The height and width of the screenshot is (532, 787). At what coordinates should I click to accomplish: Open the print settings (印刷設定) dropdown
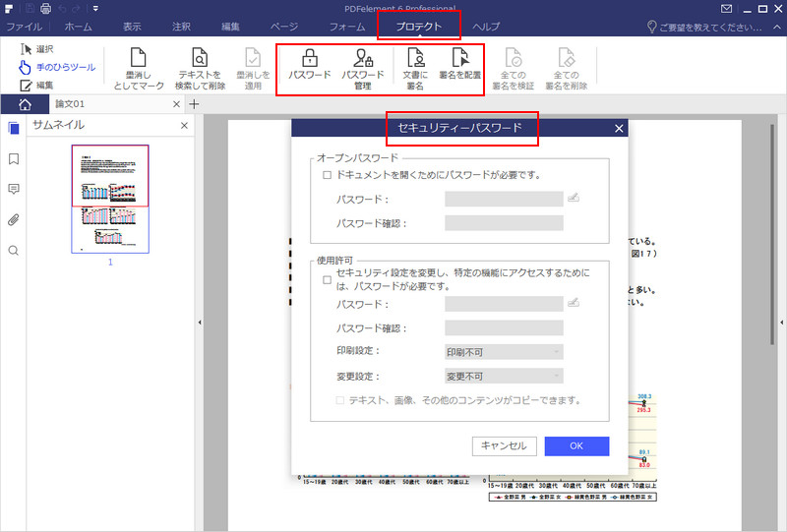504,352
